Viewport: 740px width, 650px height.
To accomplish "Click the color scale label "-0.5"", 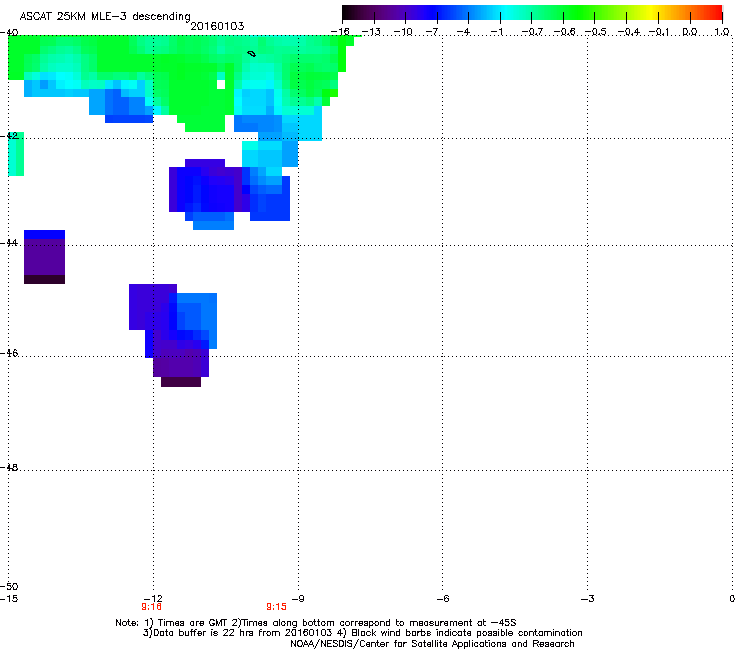I will click(x=596, y=32).
